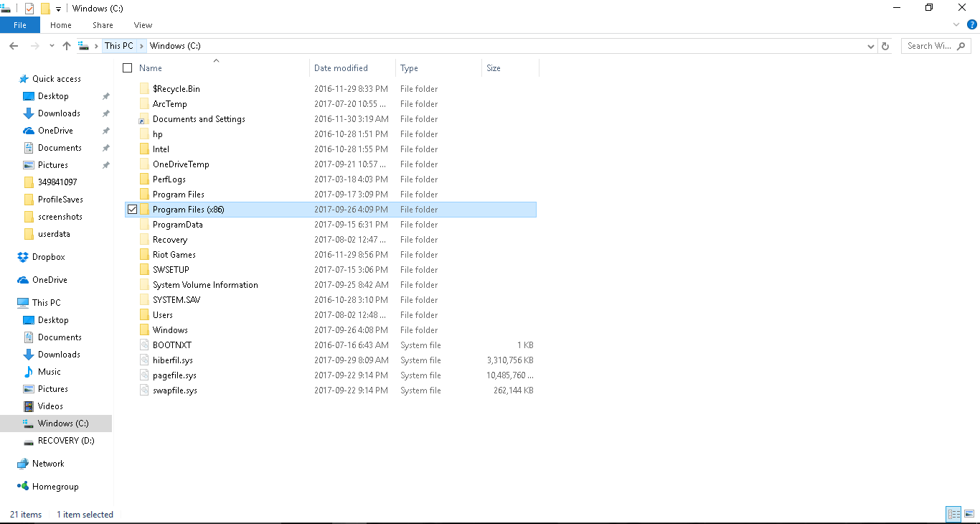The height and width of the screenshot is (524, 980).
Task: Open the address bar history dropdown
Action: pos(871,46)
